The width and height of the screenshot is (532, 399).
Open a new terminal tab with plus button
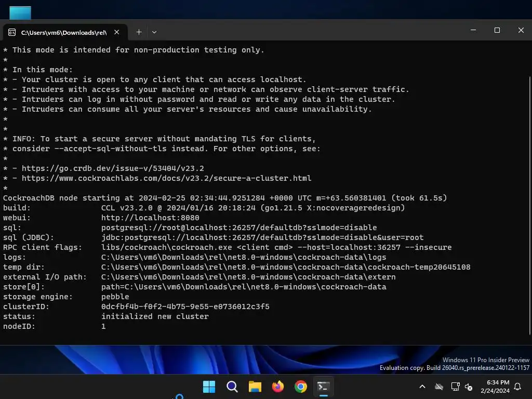point(139,32)
